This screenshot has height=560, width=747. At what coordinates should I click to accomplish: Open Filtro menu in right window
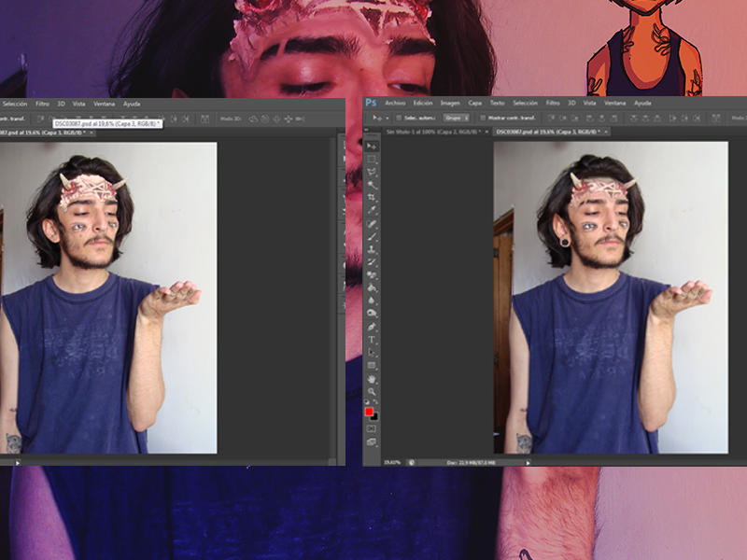pos(553,103)
